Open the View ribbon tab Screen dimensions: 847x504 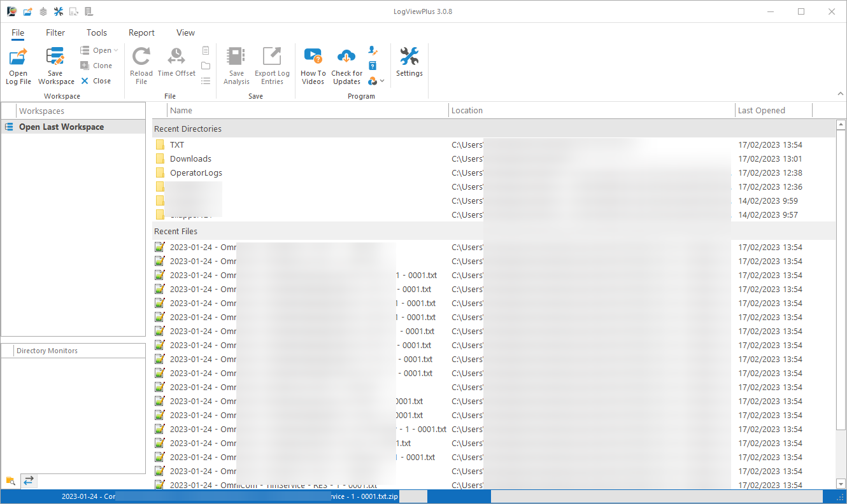tap(186, 32)
